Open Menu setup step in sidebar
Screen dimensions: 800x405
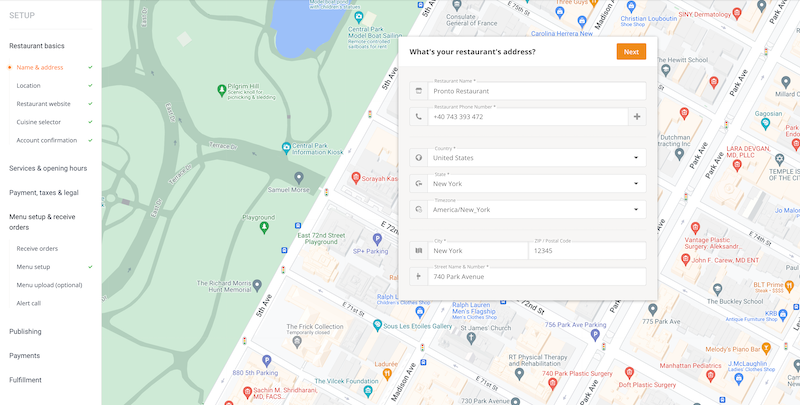[x=33, y=267]
